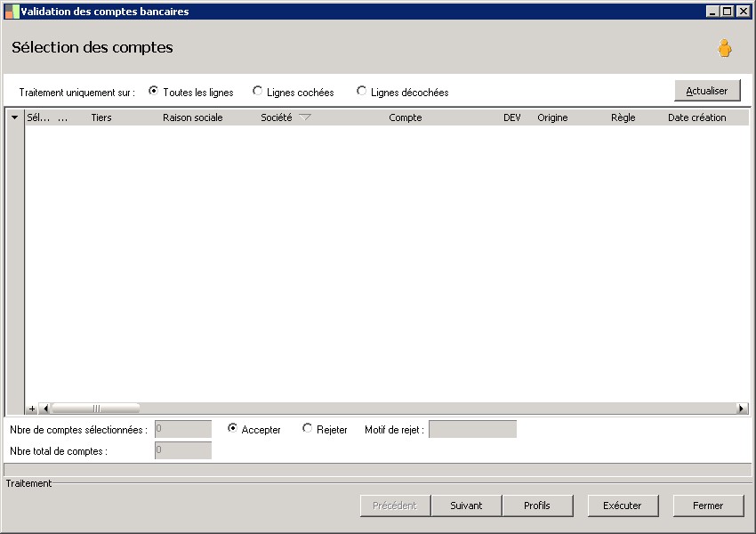The image size is (756, 534).
Task: Click the Société column filter triangle
Action: point(305,117)
